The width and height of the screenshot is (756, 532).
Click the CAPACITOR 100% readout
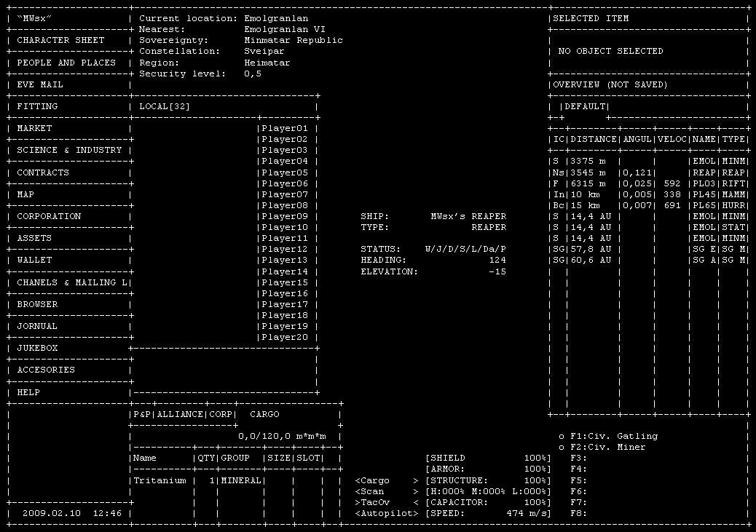pos(488,502)
